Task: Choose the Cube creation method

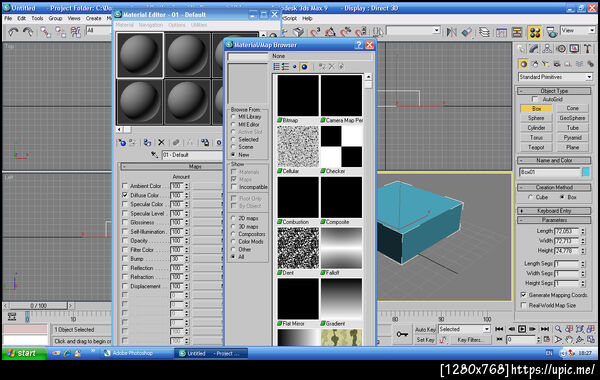Action: [x=530, y=197]
